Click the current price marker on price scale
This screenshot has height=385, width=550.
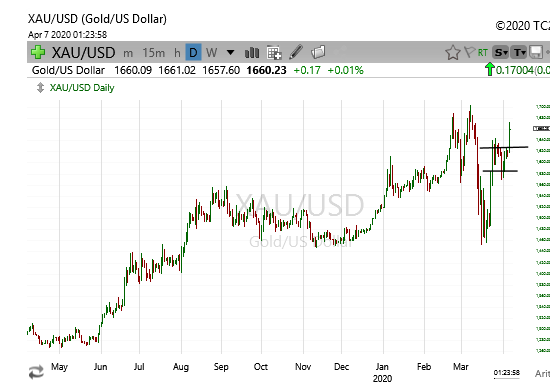click(x=541, y=129)
